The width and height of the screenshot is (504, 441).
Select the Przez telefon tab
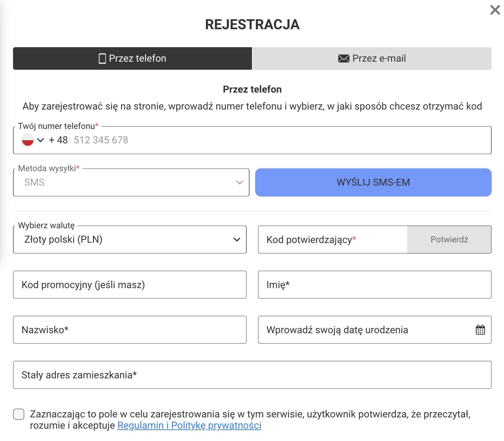click(x=132, y=58)
